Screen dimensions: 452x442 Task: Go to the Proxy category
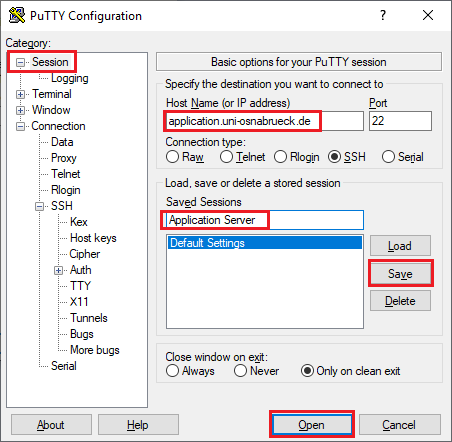pyautogui.click(x=64, y=158)
